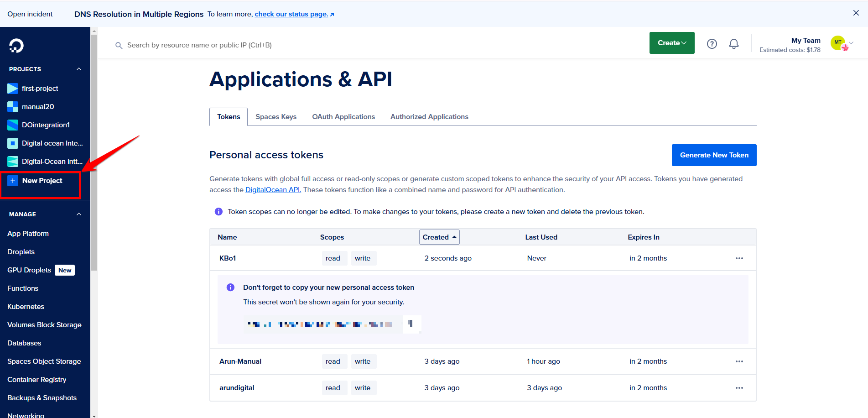Switch to the OAuth Applications tab
Image resolution: width=868 pixels, height=418 pixels.
pos(343,117)
